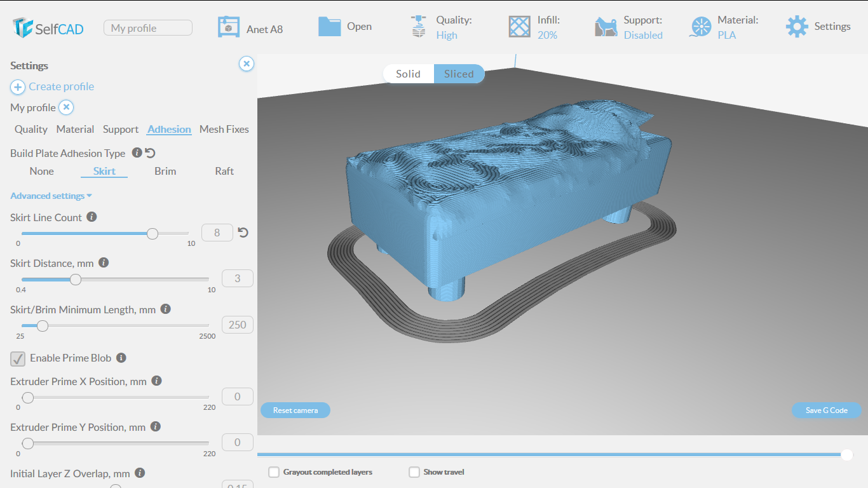Select None adhesion type
Screen dimensions: 868x488
(x=42, y=171)
